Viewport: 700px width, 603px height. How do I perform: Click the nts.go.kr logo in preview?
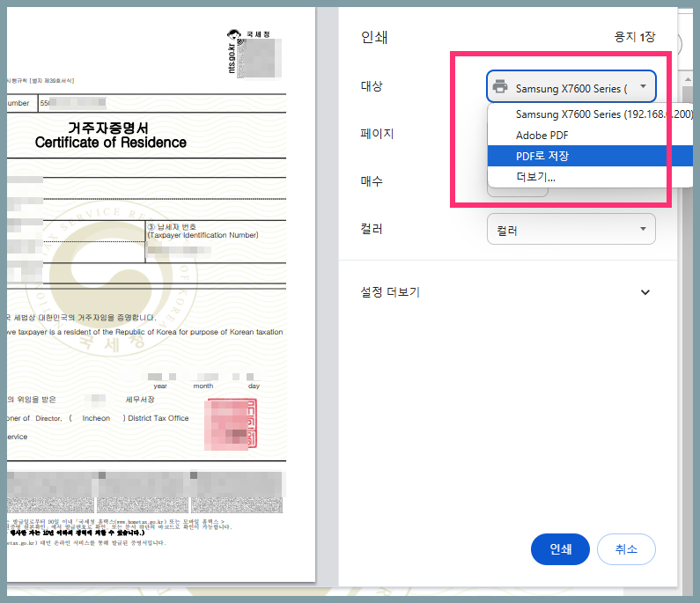pyautogui.click(x=254, y=54)
